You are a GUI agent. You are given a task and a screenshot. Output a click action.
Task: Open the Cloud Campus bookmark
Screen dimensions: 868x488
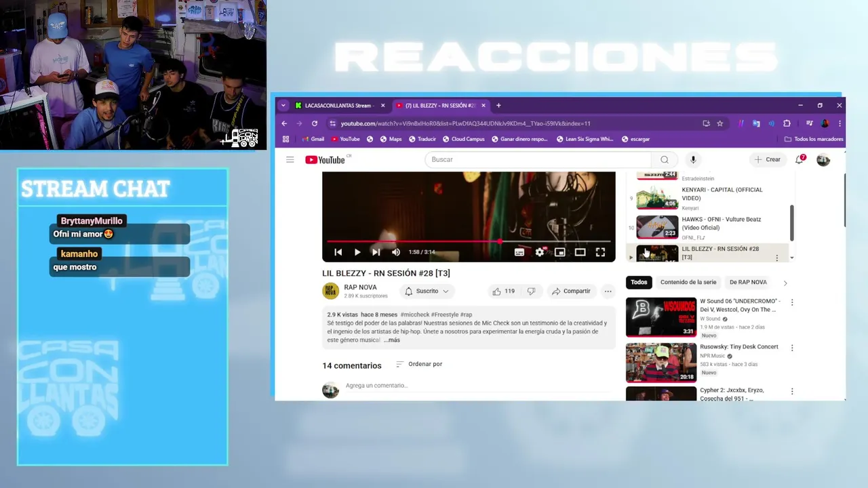click(463, 139)
